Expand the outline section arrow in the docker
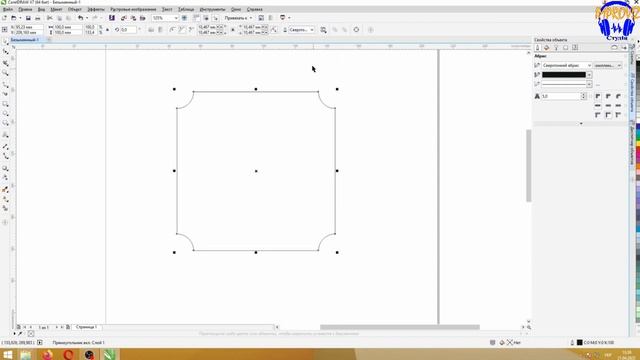Screen dimensions: 640x360 581,123
